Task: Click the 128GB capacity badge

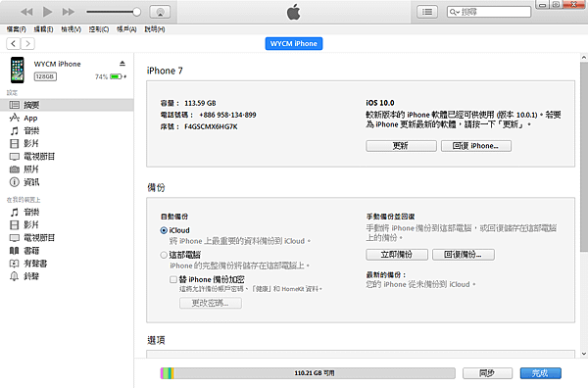Action: pos(45,76)
